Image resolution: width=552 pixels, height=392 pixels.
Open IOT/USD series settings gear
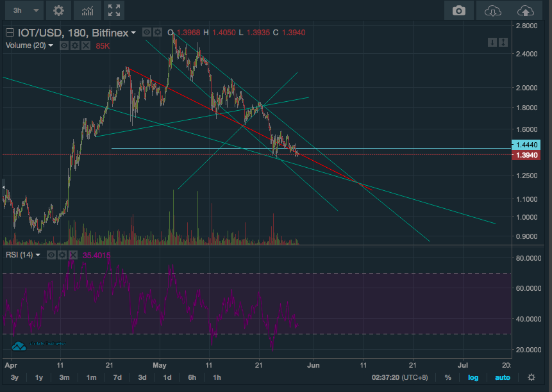point(158,32)
